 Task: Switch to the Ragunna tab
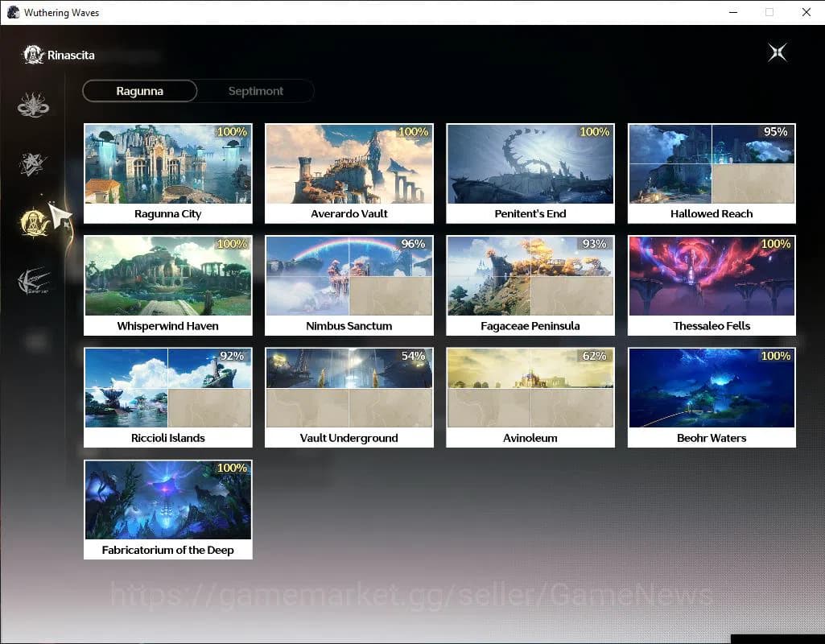point(140,91)
